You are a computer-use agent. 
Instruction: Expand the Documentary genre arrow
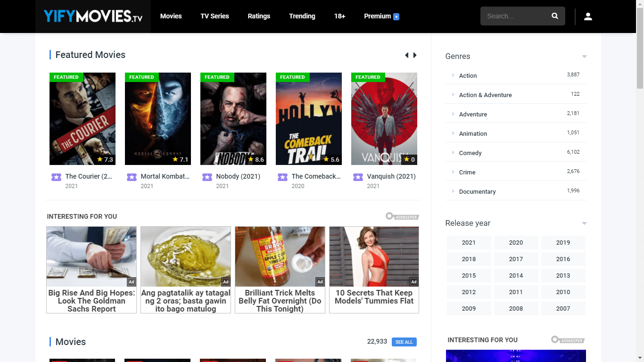pos(453,191)
